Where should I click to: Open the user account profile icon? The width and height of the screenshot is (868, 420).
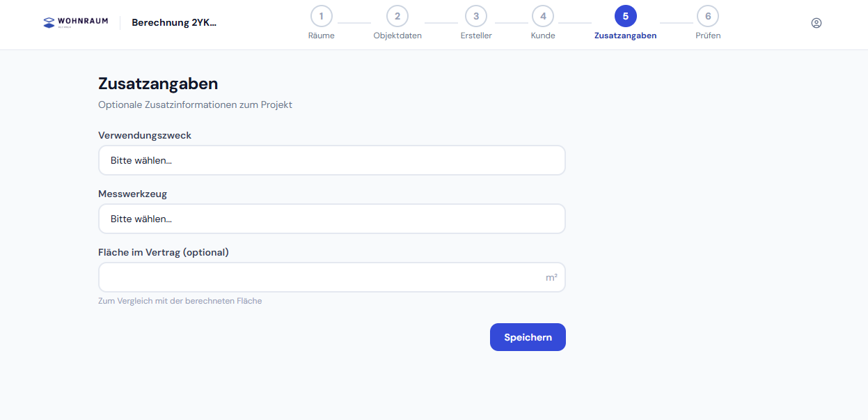[x=816, y=22]
